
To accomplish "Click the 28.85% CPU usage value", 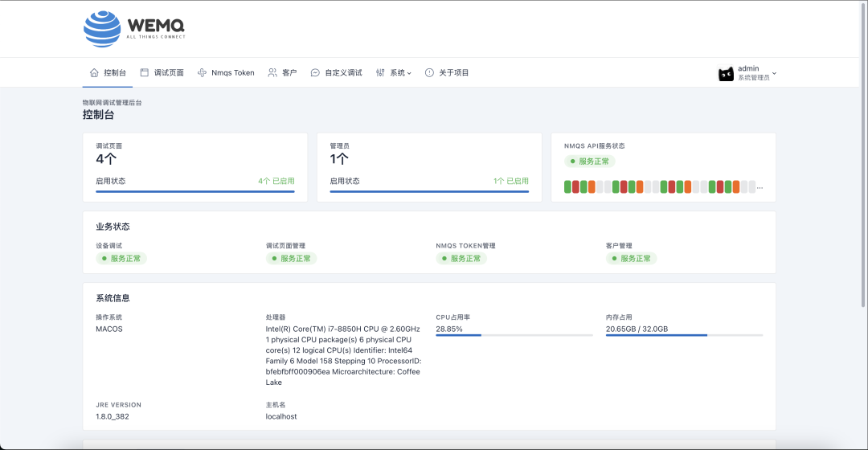I will (x=449, y=329).
